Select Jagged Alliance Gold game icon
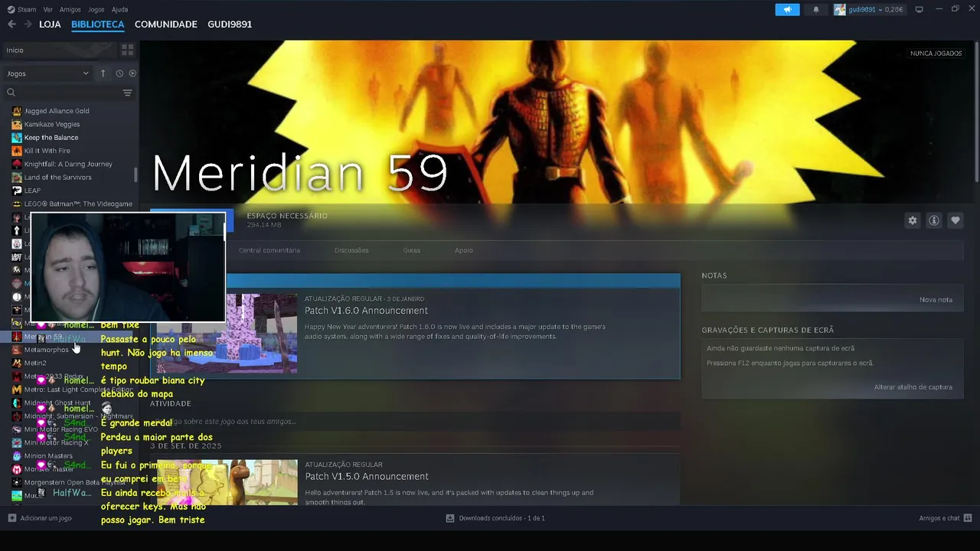Screen dimensions: 980x551 [x=17, y=111]
